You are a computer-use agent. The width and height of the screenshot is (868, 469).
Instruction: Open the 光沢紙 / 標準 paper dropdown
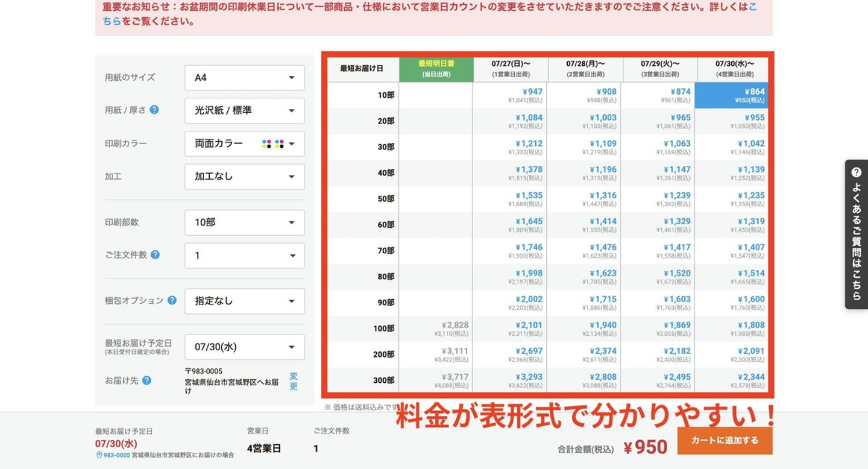tap(245, 110)
